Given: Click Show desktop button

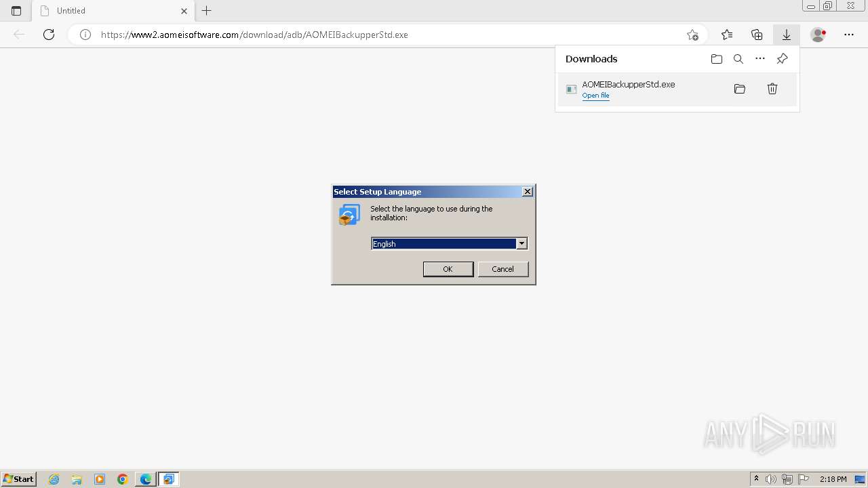Looking at the screenshot, I should pos(860,479).
